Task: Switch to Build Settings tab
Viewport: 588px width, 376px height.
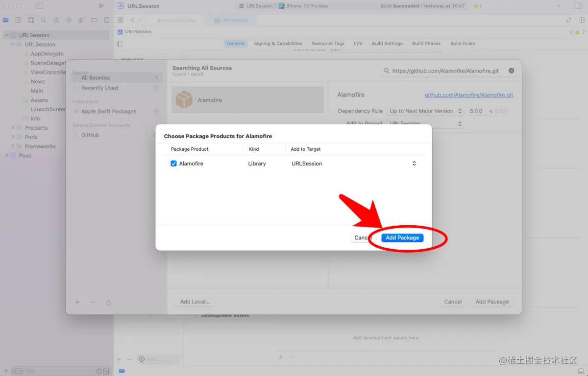Action: pyautogui.click(x=387, y=44)
